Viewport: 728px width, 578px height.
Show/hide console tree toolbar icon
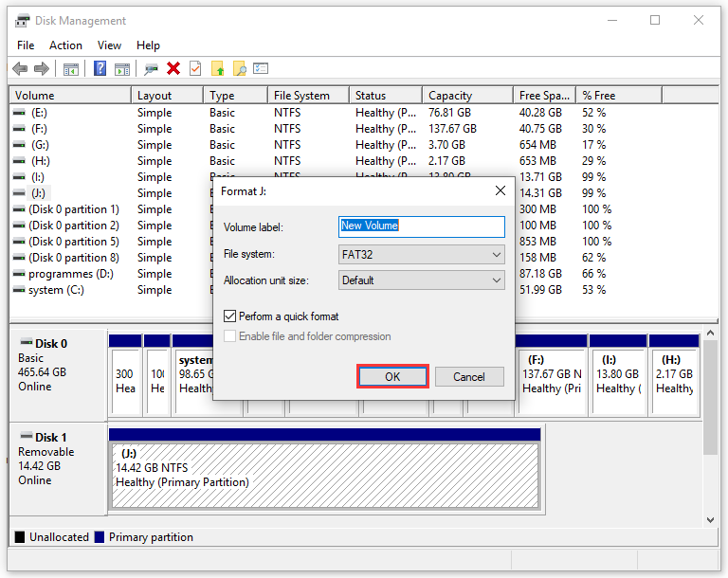(71, 69)
